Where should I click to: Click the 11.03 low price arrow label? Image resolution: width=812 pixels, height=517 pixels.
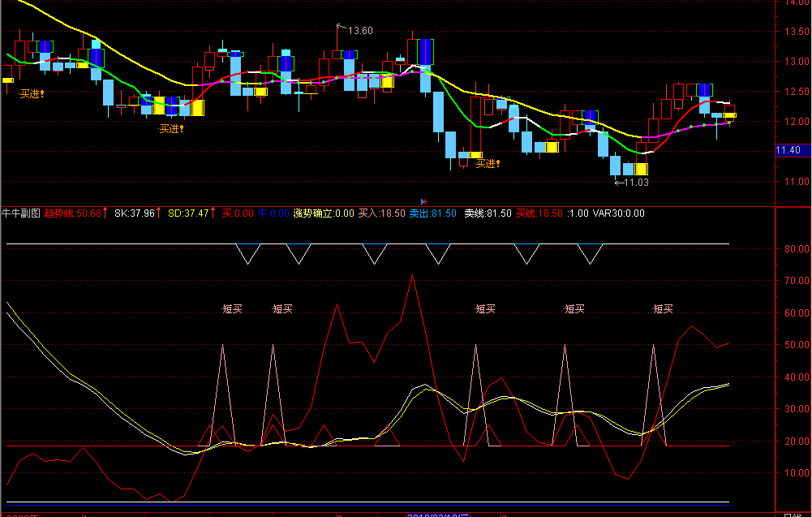(x=631, y=183)
